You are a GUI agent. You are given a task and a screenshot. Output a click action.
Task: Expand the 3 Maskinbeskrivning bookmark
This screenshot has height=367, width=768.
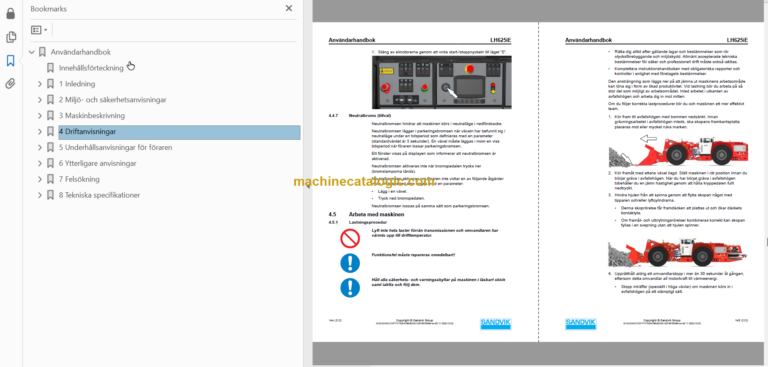click(40, 116)
